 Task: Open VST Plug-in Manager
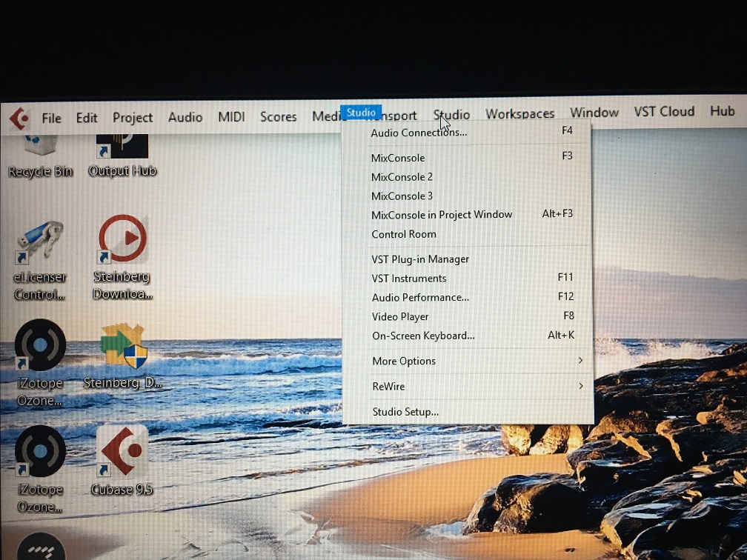click(x=468, y=259)
